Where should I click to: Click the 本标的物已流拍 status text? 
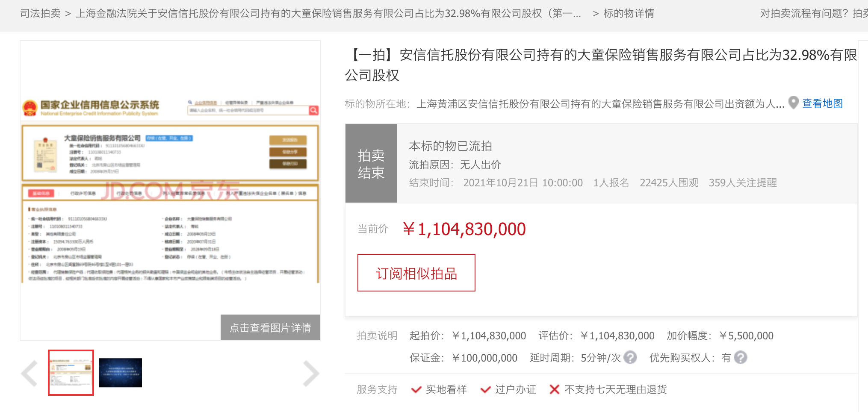click(x=451, y=146)
